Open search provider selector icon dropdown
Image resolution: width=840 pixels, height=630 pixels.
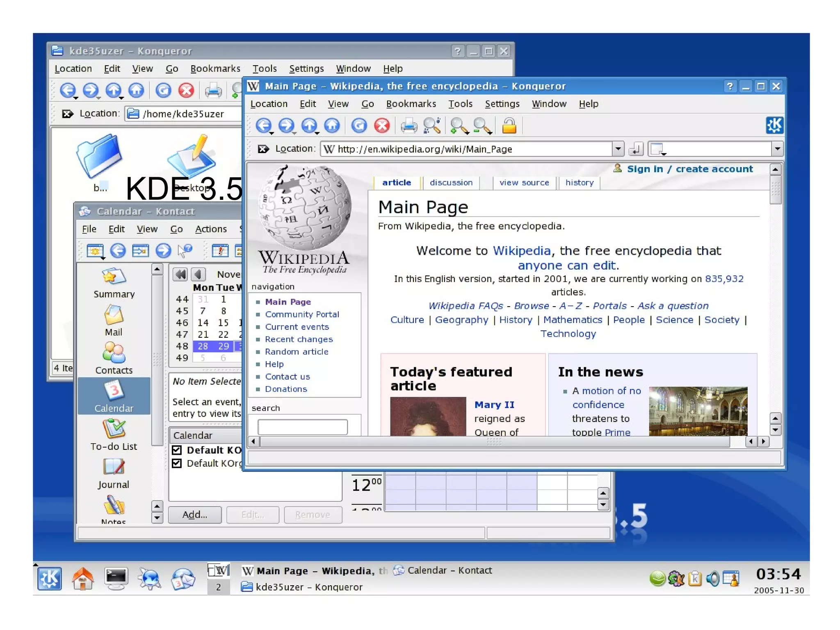coord(658,149)
